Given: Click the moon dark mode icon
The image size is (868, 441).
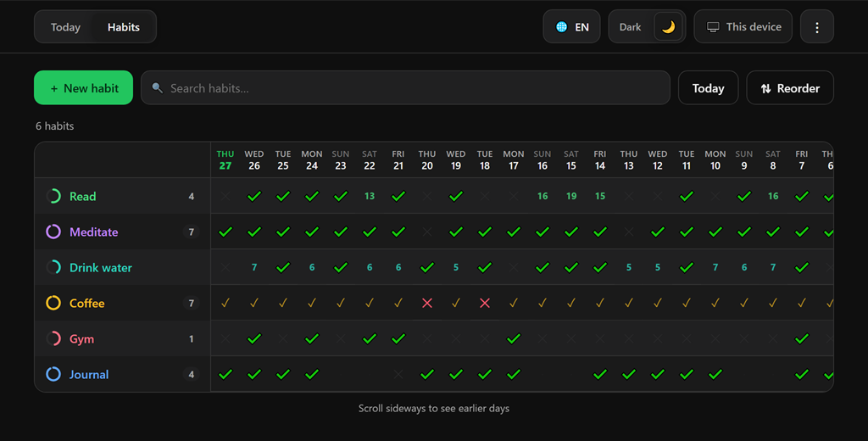Looking at the screenshot, I should (x=668, y=26).
